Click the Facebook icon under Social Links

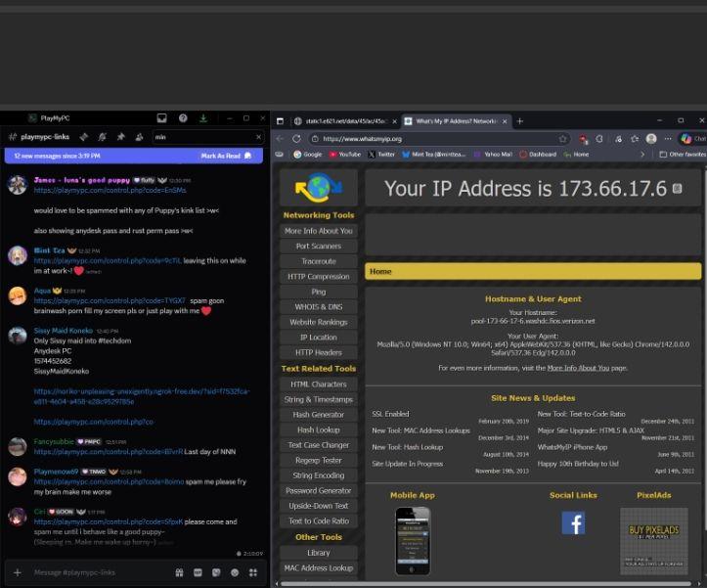pos(573,523)
